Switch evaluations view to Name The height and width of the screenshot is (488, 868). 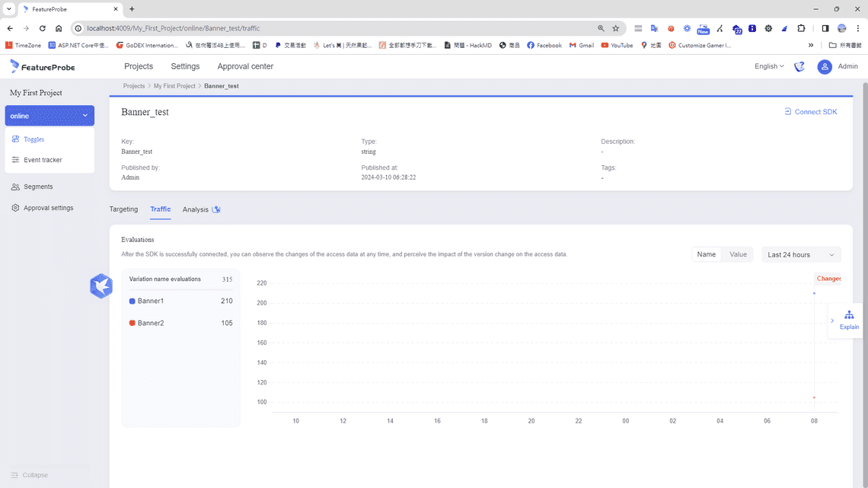tap(706, 254)
